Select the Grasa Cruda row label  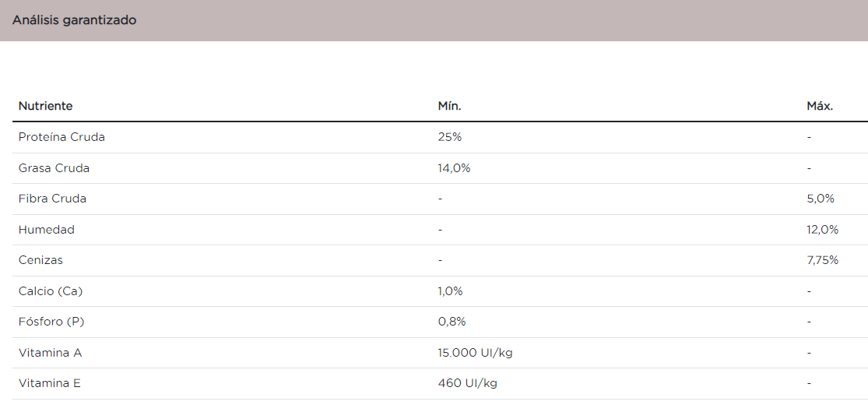pyautogui.click(x=54, y=168)
